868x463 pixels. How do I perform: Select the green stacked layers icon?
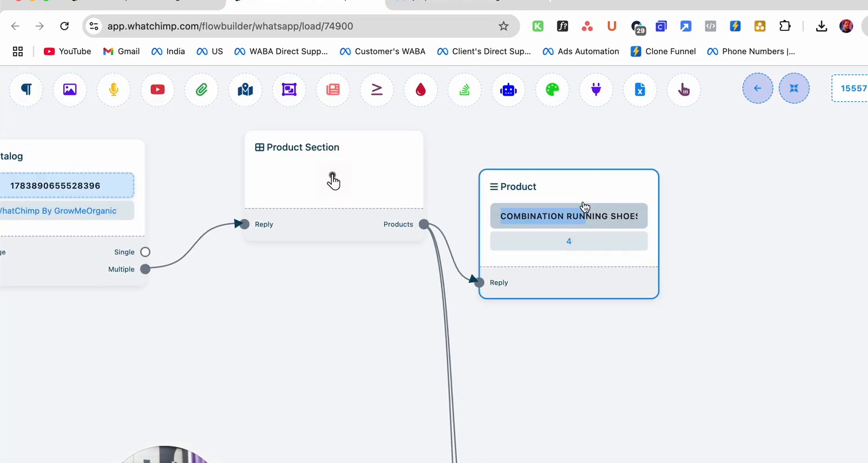[x=465, y=90]
